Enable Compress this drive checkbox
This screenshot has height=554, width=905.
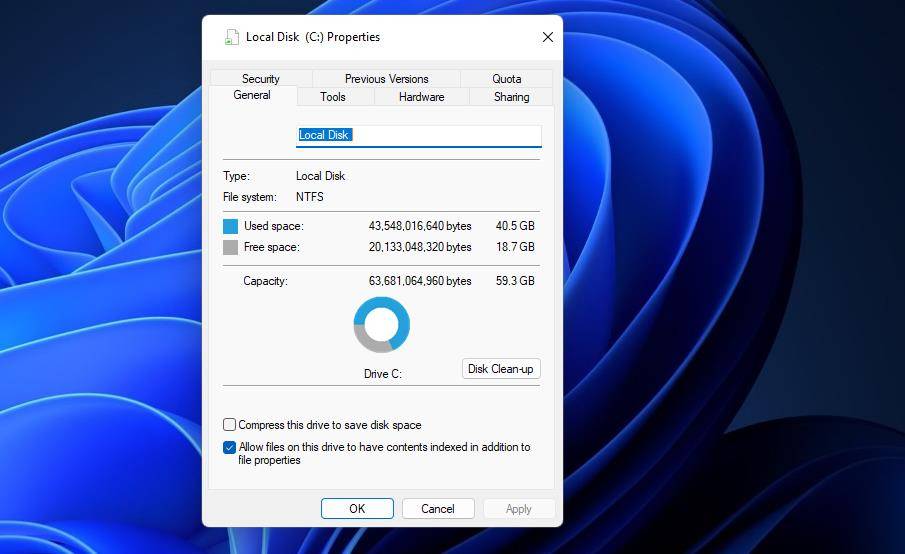coord(229,425)
